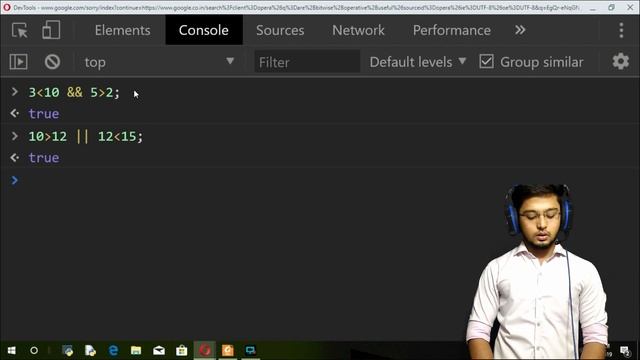
Task: Open the blue monitor app in taskbar
Action: click(x=251, y=350)
